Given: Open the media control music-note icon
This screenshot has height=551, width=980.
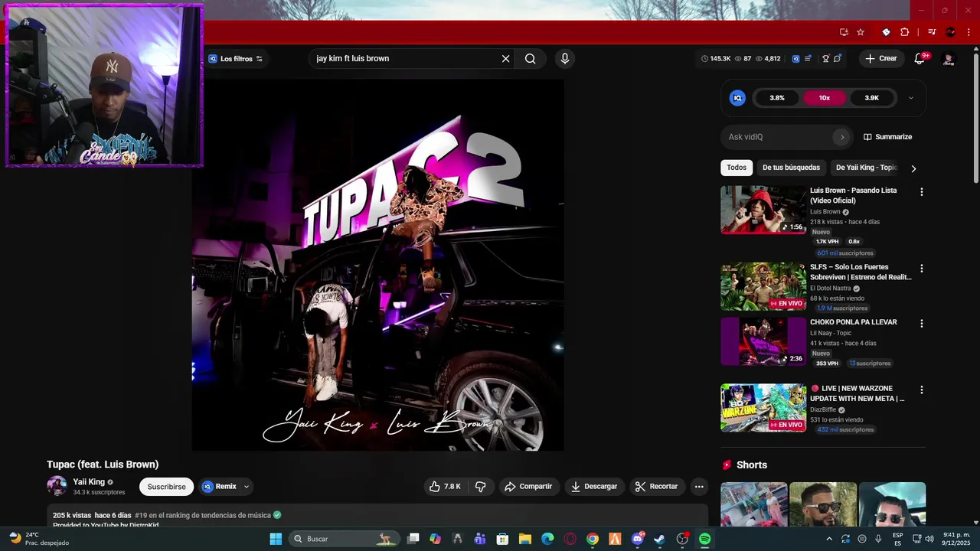Looking at the screenshot, I should [x=932, y=32].
